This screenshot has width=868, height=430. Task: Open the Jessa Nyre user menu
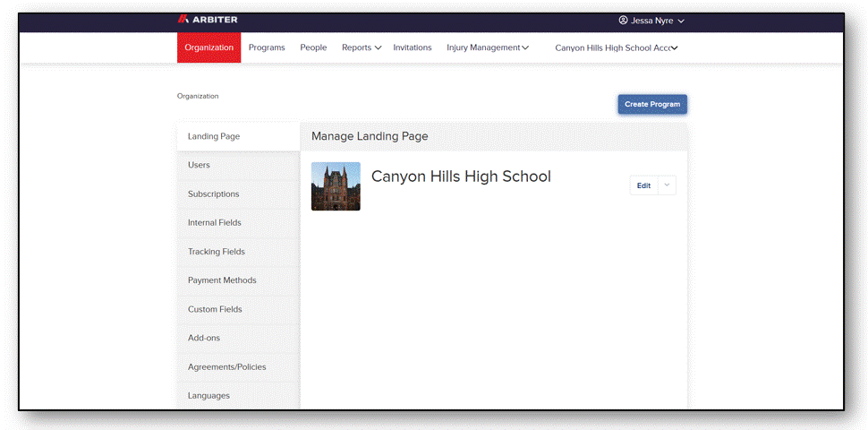[651, 21]
